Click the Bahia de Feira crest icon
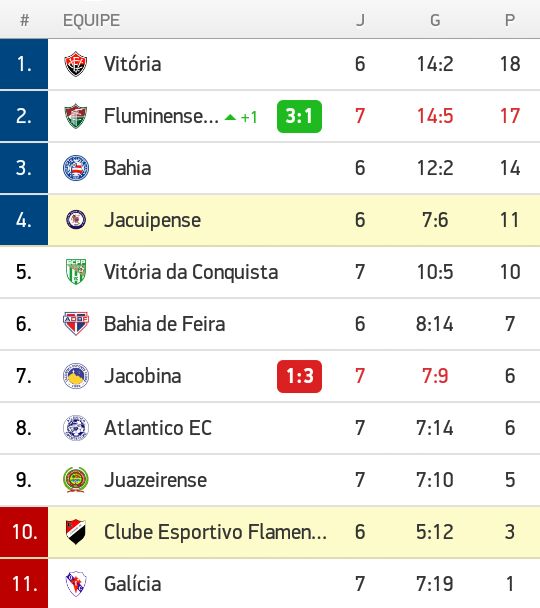540x608 pixels. coord(76,324)
